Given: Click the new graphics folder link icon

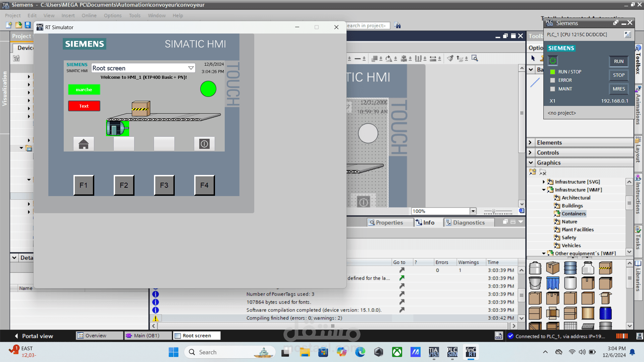Looking at the screenshot, I should [533, 172].
